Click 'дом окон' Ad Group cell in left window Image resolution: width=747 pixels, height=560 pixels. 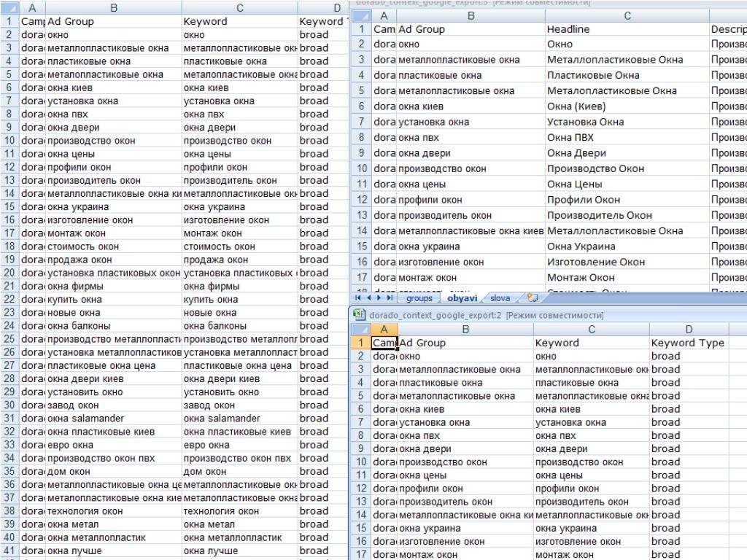pos(114,472)
